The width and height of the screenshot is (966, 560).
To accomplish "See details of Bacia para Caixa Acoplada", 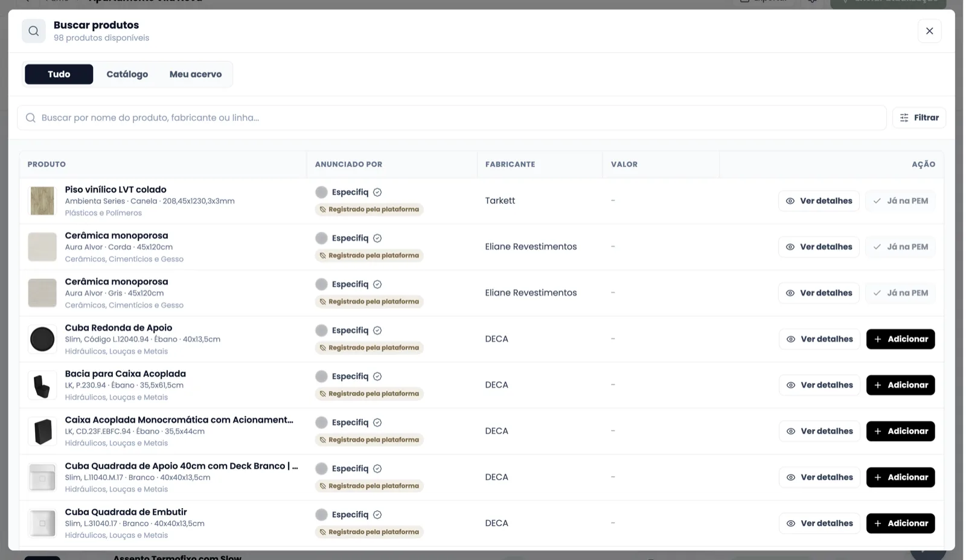I will pos(819,385).
